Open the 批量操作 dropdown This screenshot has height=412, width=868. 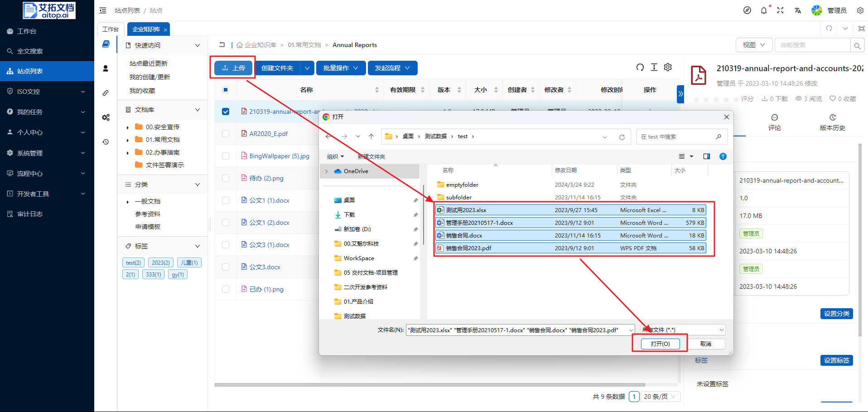(x=341, y=68)
